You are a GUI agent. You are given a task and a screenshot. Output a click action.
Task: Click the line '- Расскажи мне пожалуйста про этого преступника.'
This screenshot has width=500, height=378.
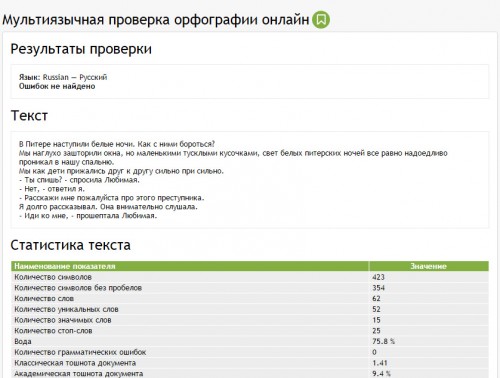point(111,198)
